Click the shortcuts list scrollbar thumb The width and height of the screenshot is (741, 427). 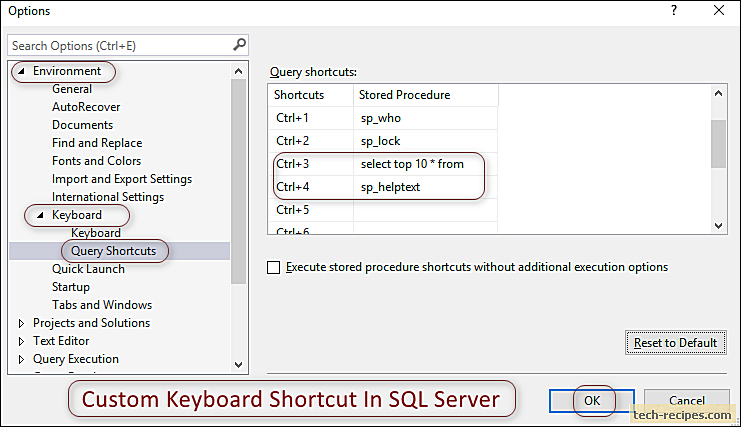(x=718, y=144)
